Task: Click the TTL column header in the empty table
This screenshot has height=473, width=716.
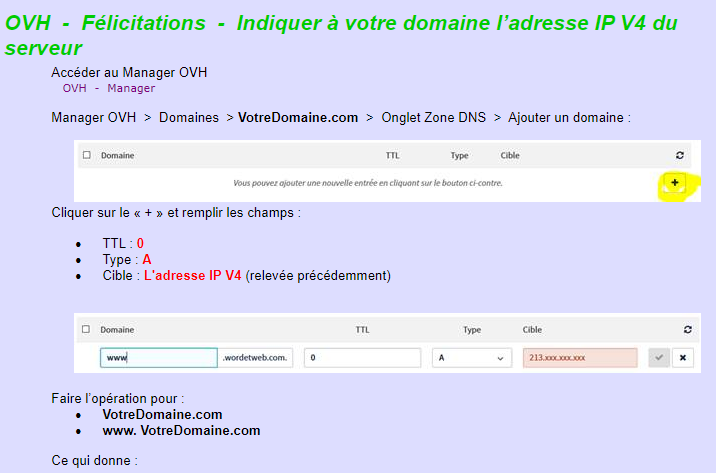Action: coord(392,156)
